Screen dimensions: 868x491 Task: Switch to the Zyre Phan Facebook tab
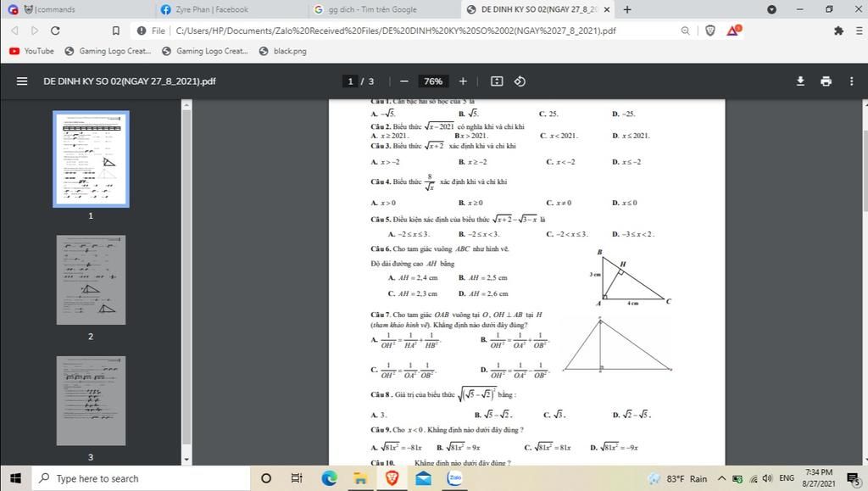coord(232,9)
